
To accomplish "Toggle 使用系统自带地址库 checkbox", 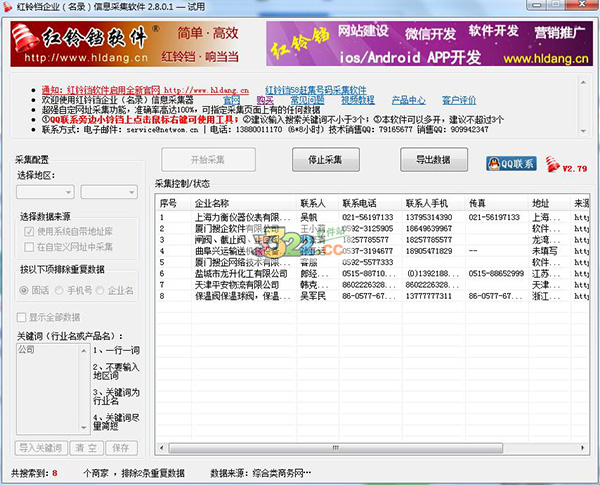I will [x=29, y=232].
